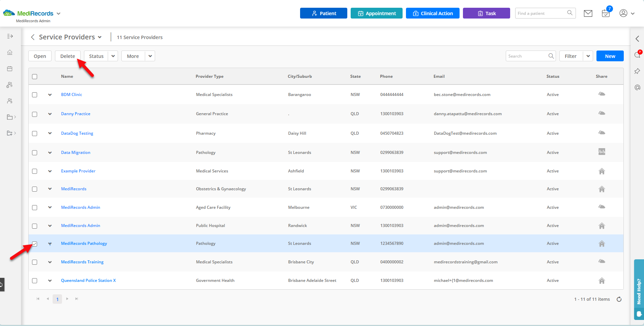Sort by State column header
644x326 pixels.
[x=355, y=76]
